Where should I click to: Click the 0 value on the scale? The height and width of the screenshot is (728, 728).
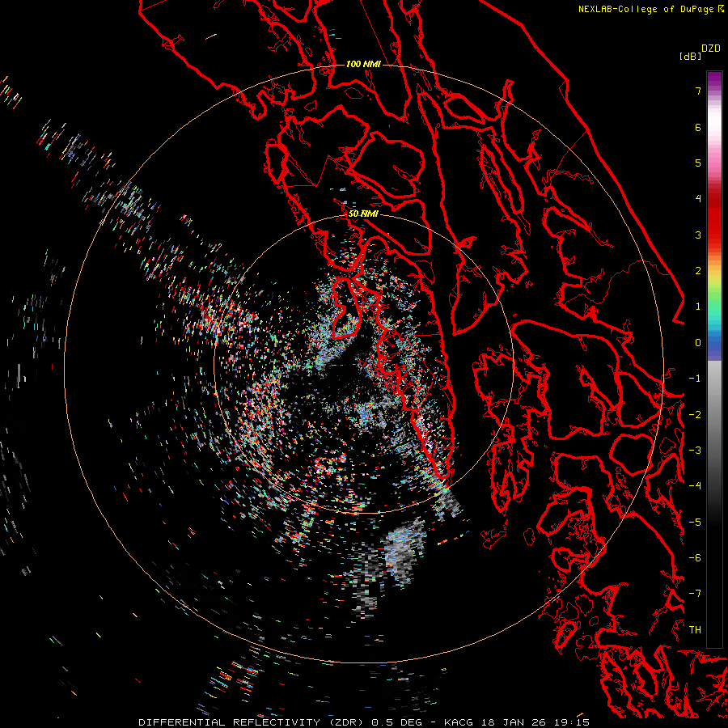point(698,343)
